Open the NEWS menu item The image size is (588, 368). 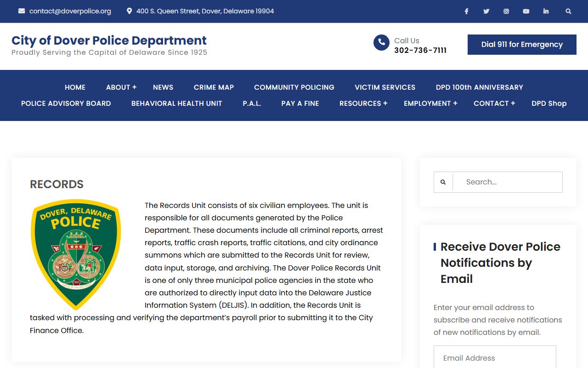coord(163,87)
